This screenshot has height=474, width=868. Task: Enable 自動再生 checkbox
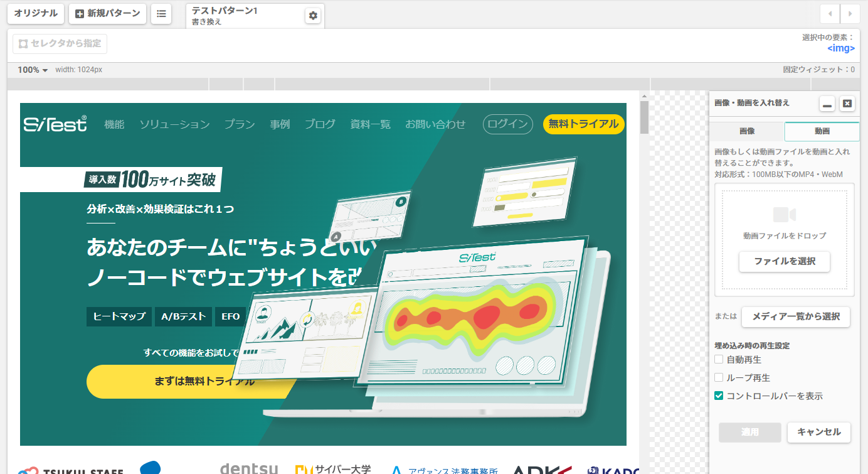tap(719, 359)
